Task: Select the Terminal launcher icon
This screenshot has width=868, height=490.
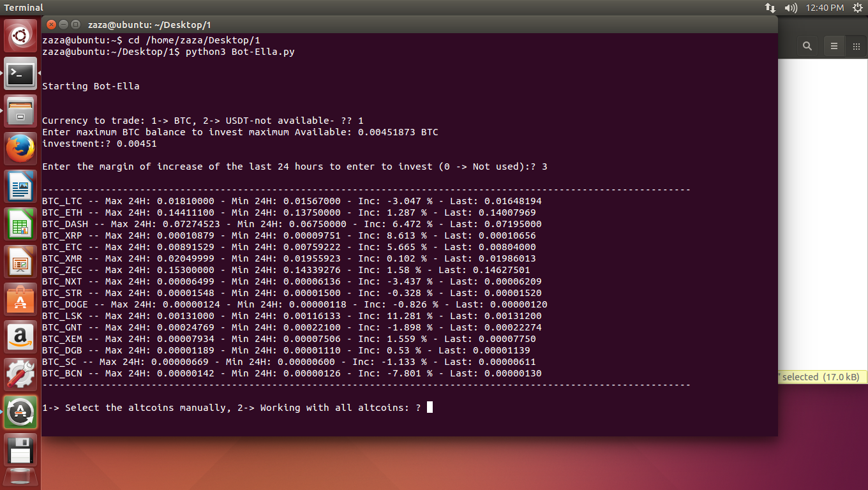Action: [21, 75]
